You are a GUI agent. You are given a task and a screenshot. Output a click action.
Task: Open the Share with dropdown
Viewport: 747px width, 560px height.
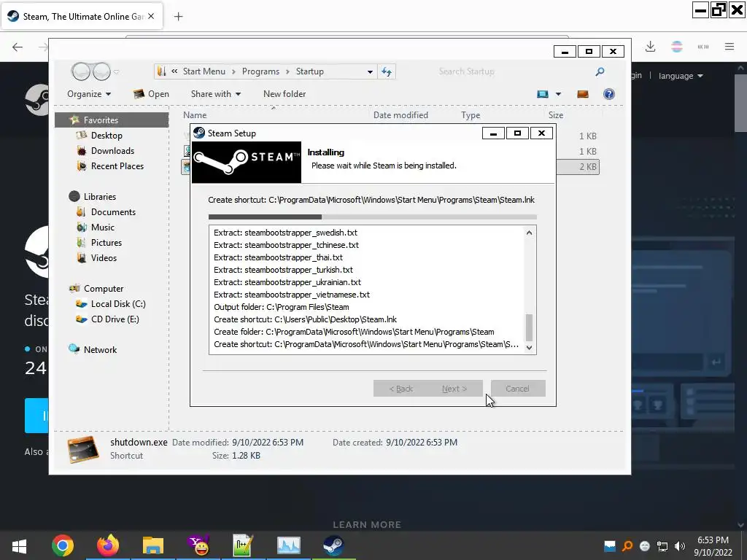[x=216, y=94]
